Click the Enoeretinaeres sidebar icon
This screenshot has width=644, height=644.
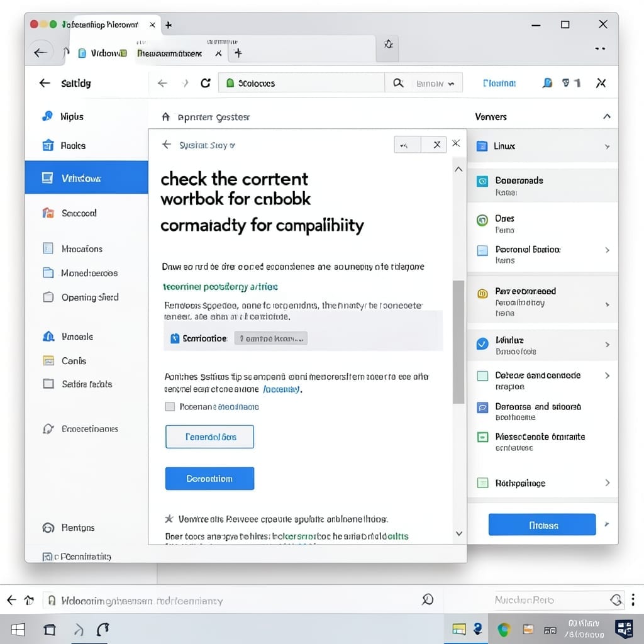pos(48,428)
